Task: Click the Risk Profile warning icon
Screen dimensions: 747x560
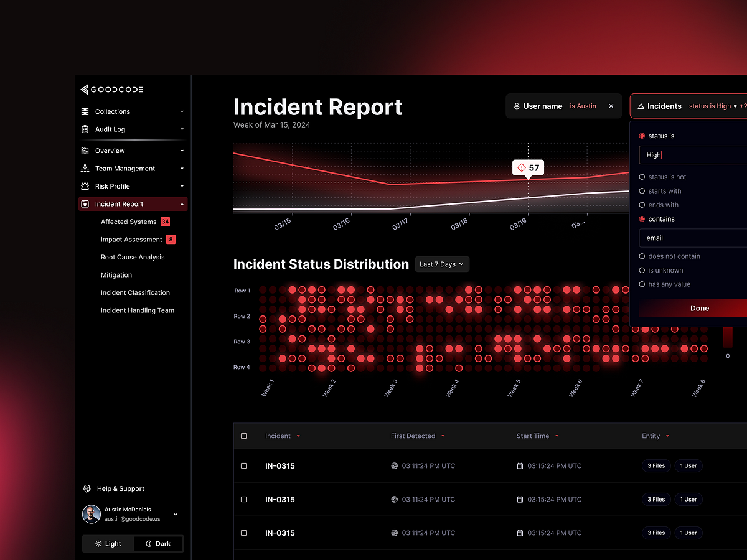Action: 85,186
